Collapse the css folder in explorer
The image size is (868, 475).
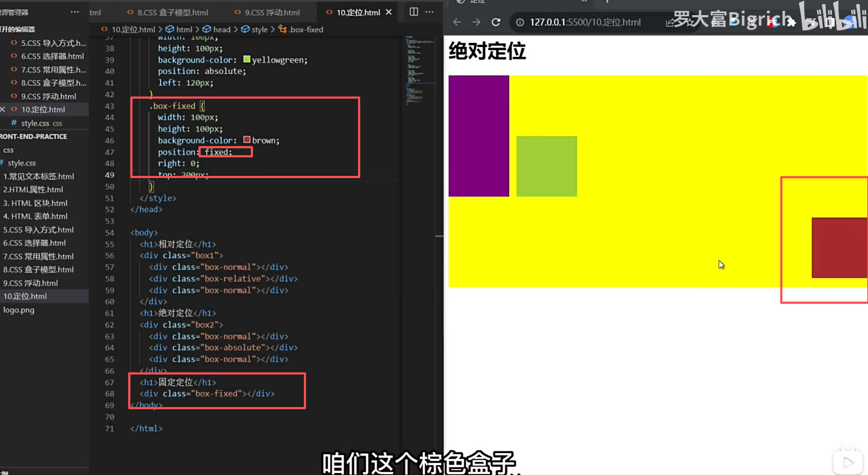coord(8,150)
